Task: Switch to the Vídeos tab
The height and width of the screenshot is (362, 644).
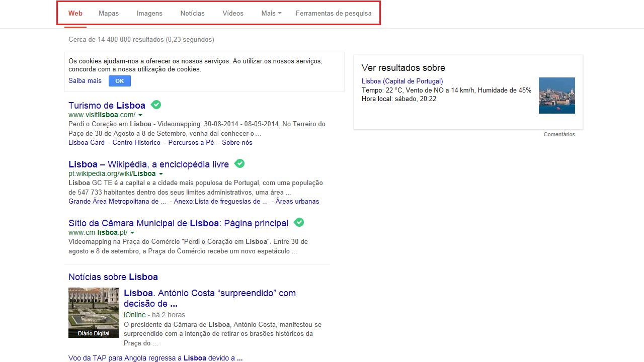Action: pyautogui.click(x=233, y=14)
